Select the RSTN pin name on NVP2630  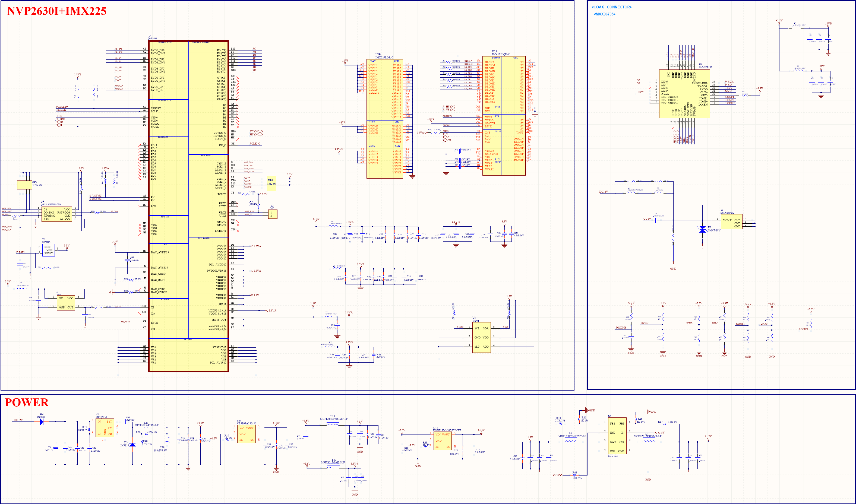click(x=154, y=323)
